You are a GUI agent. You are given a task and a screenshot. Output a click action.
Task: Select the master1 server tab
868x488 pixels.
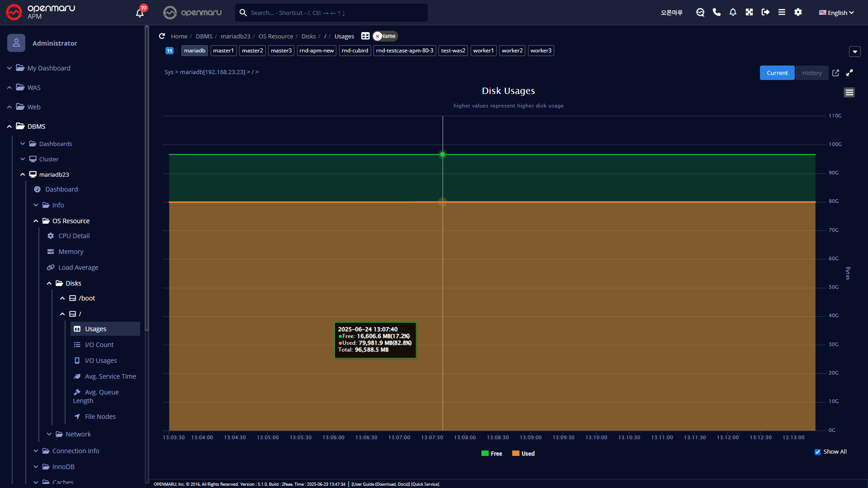[x=223, y=51]
